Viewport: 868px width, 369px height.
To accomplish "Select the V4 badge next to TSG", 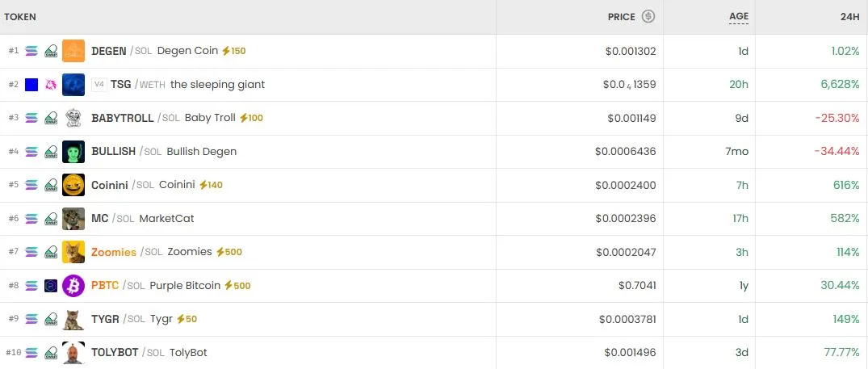I will tap(99, 85).
